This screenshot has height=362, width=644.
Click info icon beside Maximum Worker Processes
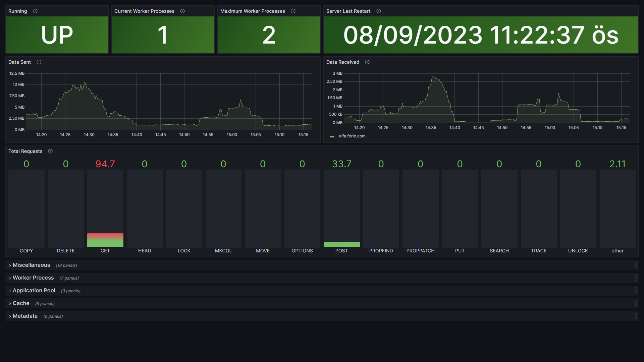tap(293, 11)
